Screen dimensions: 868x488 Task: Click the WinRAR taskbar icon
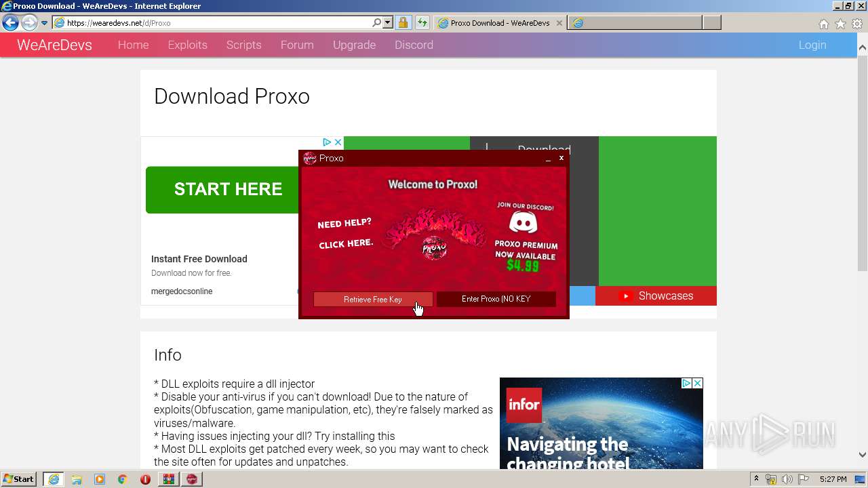[x=169, y=479]
